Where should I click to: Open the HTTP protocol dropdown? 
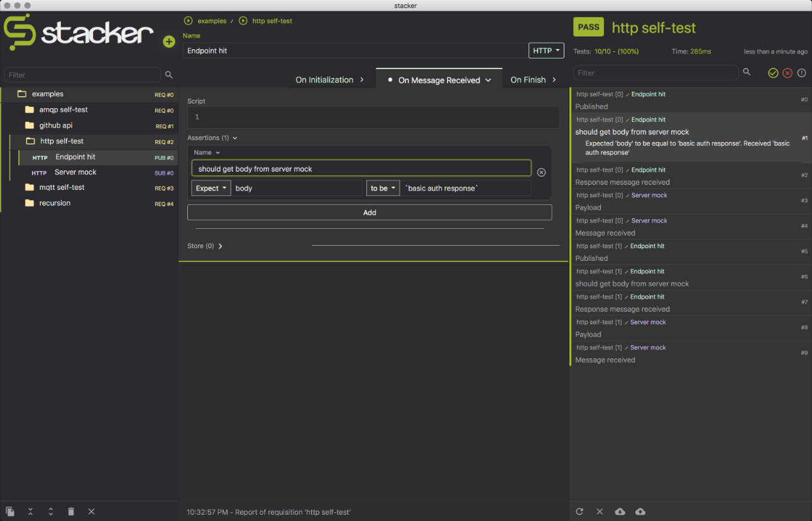[546, 50]
